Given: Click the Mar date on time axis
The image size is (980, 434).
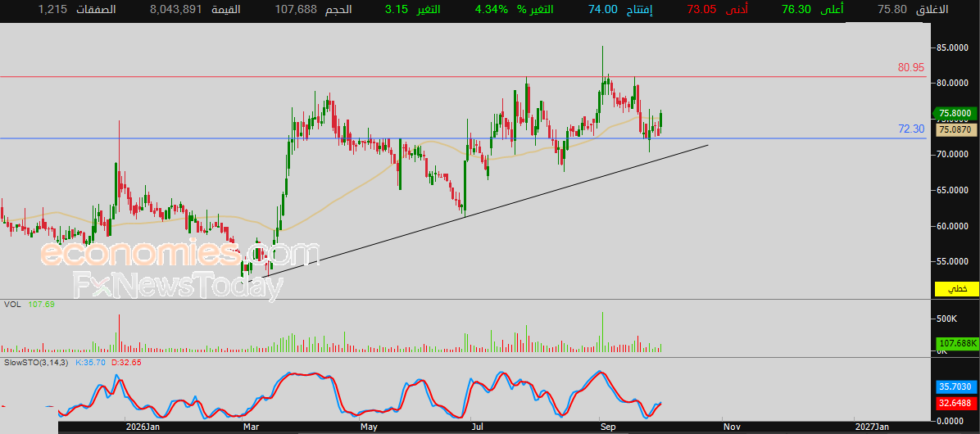Looking at the screenshot, I should coord(252,427).
